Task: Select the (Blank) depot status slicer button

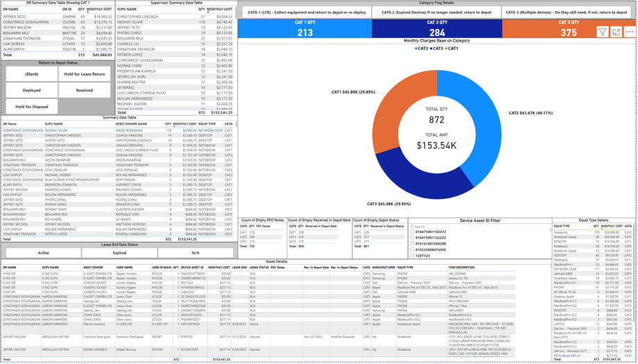Action: 32,74
